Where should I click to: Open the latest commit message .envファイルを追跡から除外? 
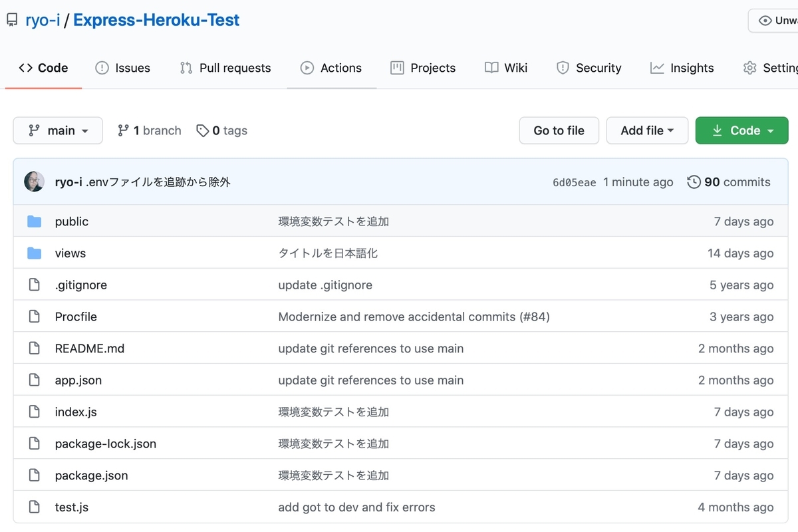coord(158,182)
